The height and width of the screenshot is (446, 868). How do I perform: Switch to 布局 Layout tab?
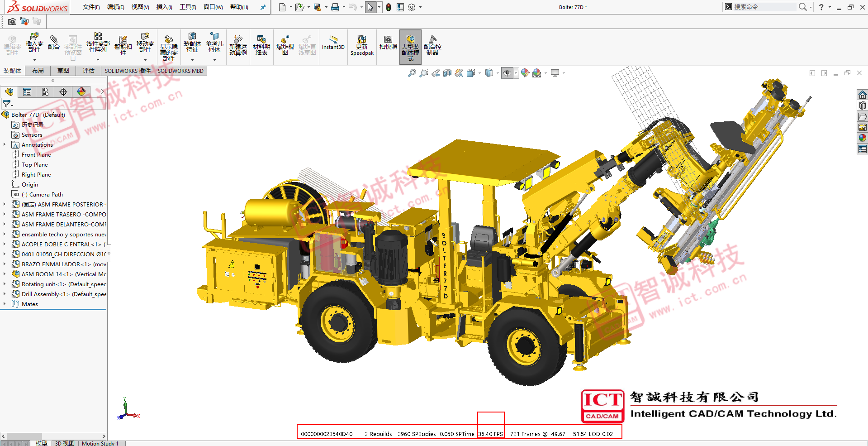pos(38,71)
